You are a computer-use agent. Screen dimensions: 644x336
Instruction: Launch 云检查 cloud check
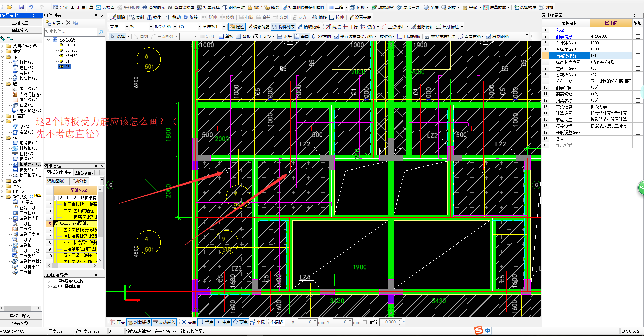point(105,7)
